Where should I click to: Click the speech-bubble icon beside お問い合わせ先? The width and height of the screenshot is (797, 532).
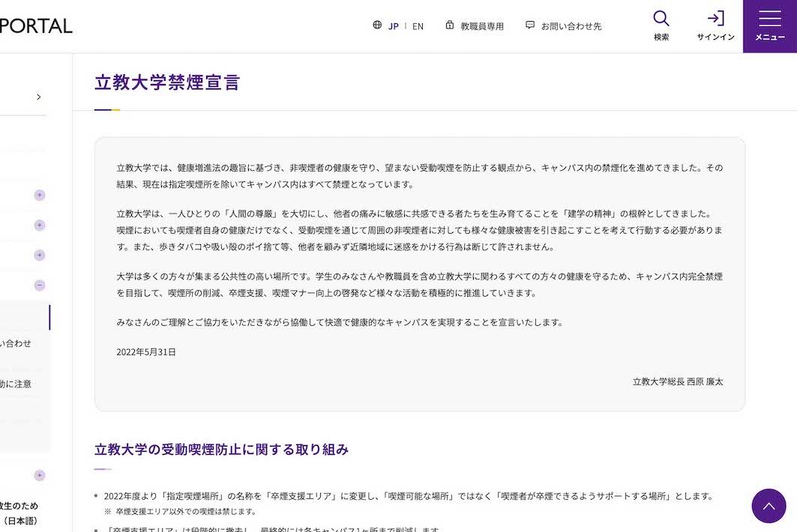point(529,25)
